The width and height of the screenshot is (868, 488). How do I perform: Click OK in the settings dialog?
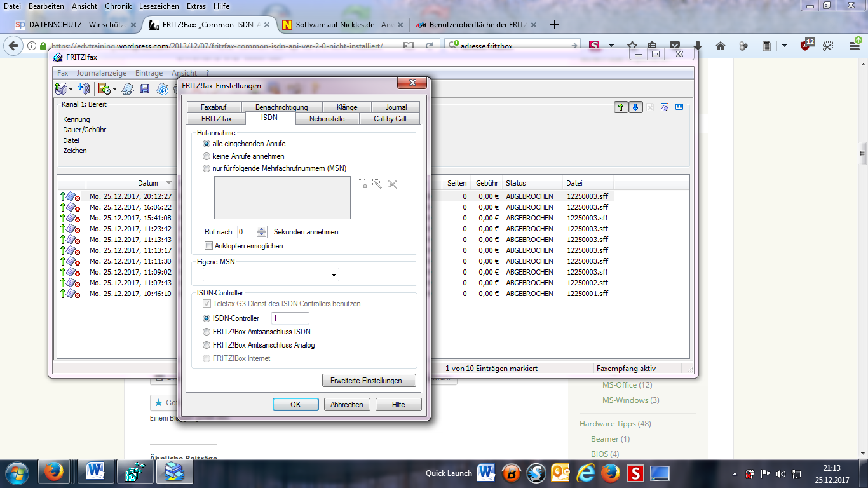[295, 405]
